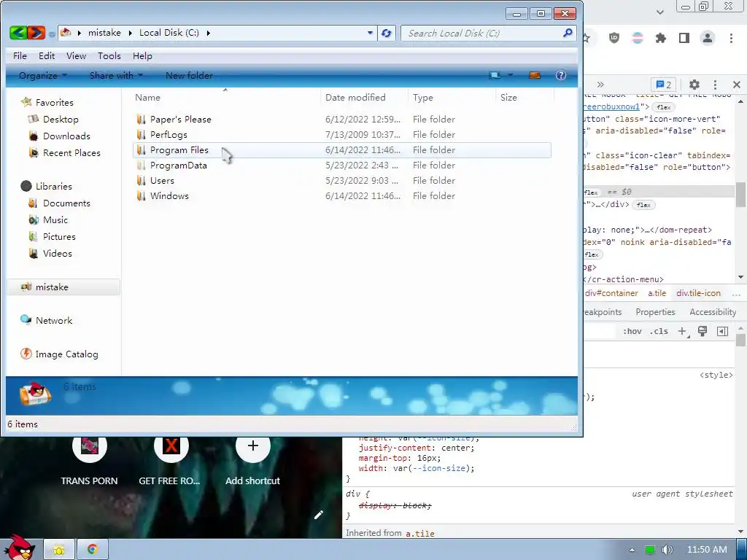Expand the breadcrumb arrow after Local Disk (C:)
The width and height of the screenshot is (747, 560).
(208, 33)
